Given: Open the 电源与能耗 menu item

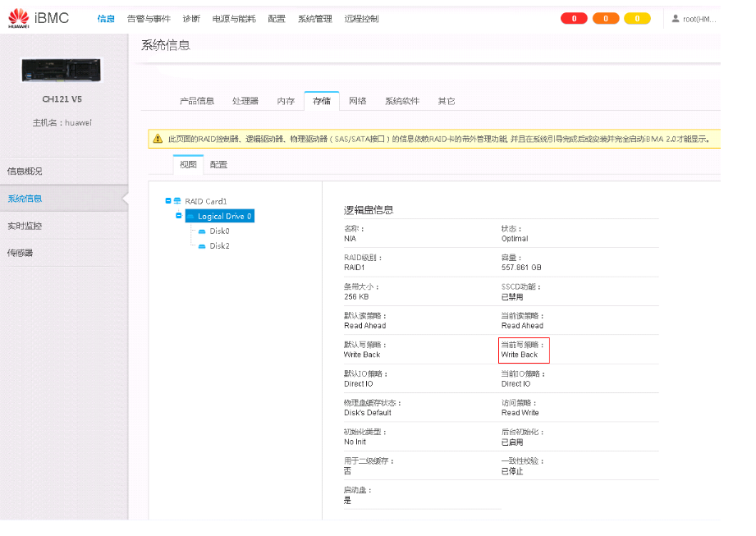Looking at the screenshot, I should [x=231, y=18].
